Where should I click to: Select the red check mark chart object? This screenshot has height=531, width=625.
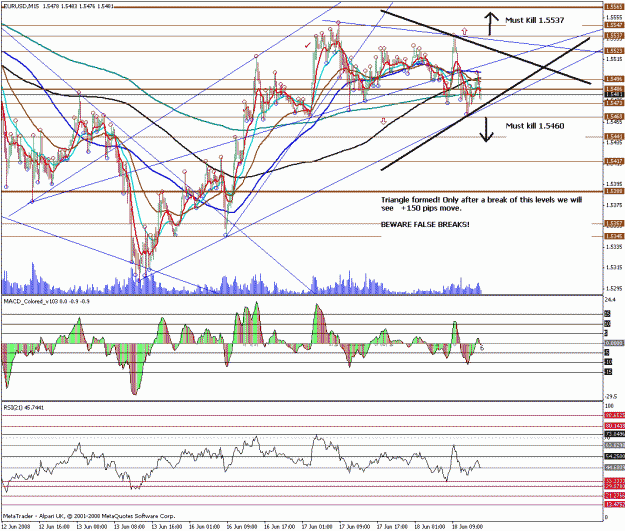click(307, 45)
